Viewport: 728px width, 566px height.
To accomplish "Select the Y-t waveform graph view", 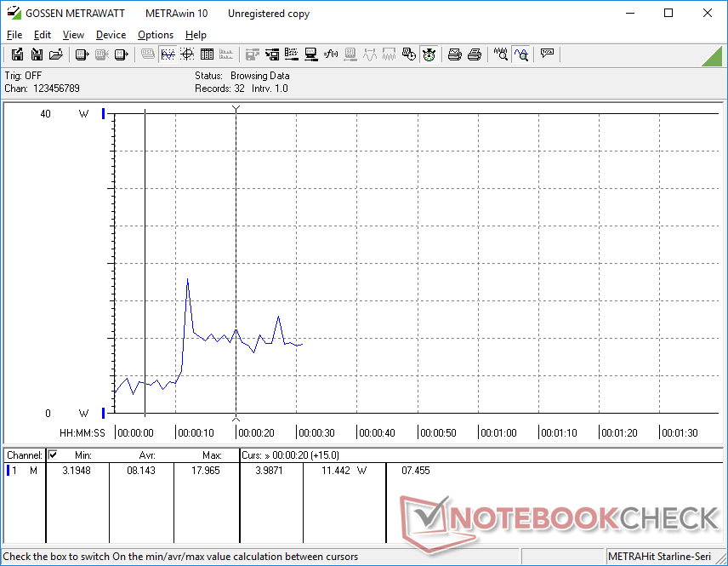I will [168, 54].
